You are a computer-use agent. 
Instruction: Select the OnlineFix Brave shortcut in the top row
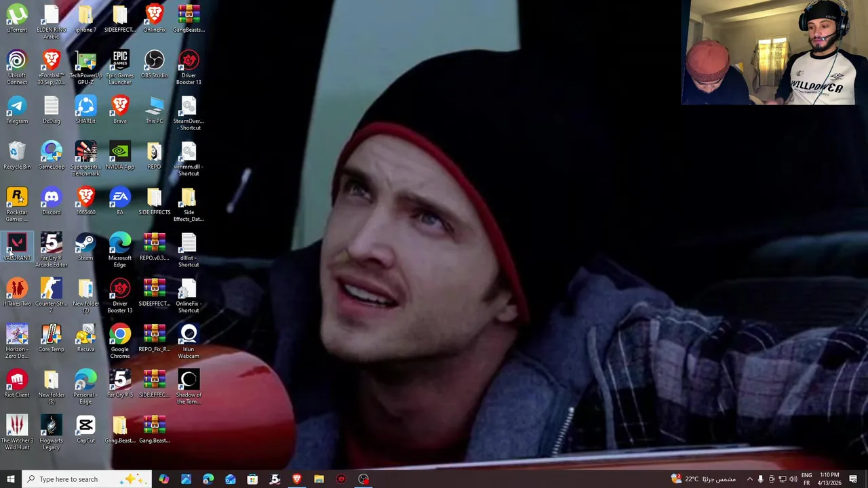155,18
